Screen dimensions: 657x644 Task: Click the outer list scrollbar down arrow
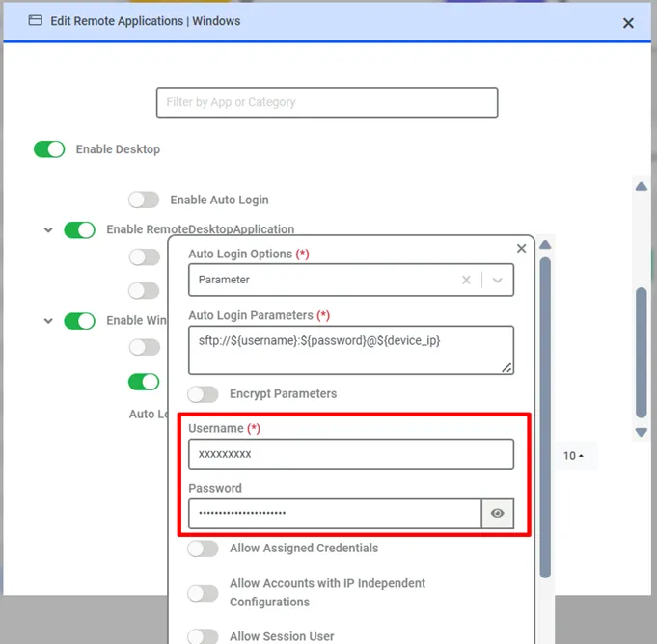click(x=641, y=432)
